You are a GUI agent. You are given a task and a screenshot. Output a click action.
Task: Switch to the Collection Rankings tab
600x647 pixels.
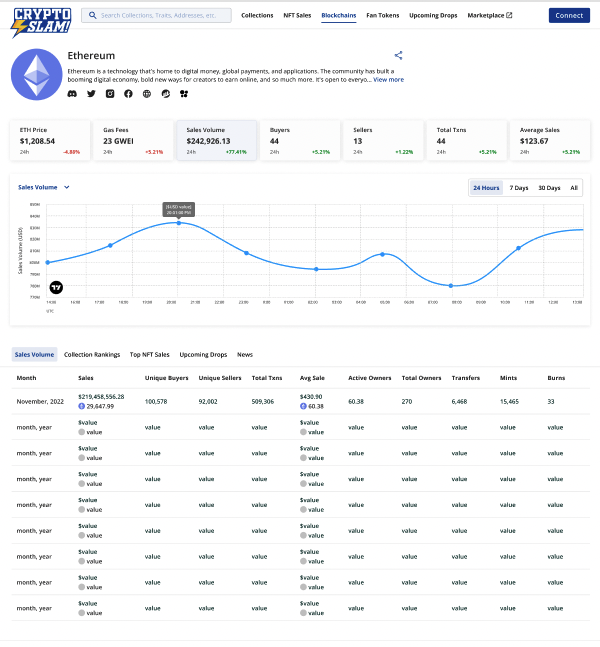coord(92,354)
